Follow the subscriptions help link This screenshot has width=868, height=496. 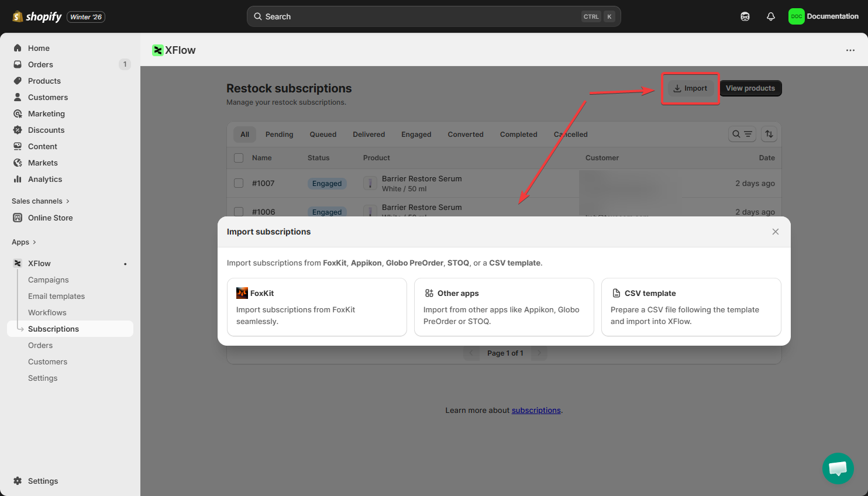pyautogui.click(x=536, y=410)
